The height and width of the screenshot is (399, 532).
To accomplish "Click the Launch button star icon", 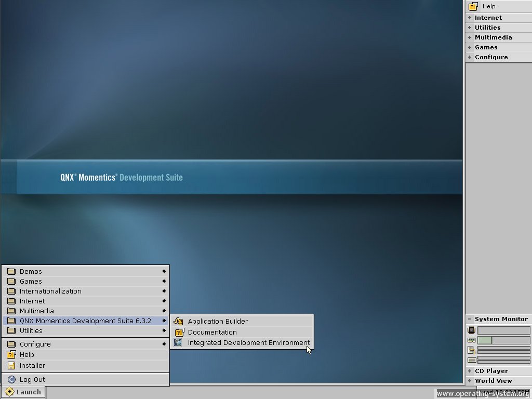I will coord(9,392).
